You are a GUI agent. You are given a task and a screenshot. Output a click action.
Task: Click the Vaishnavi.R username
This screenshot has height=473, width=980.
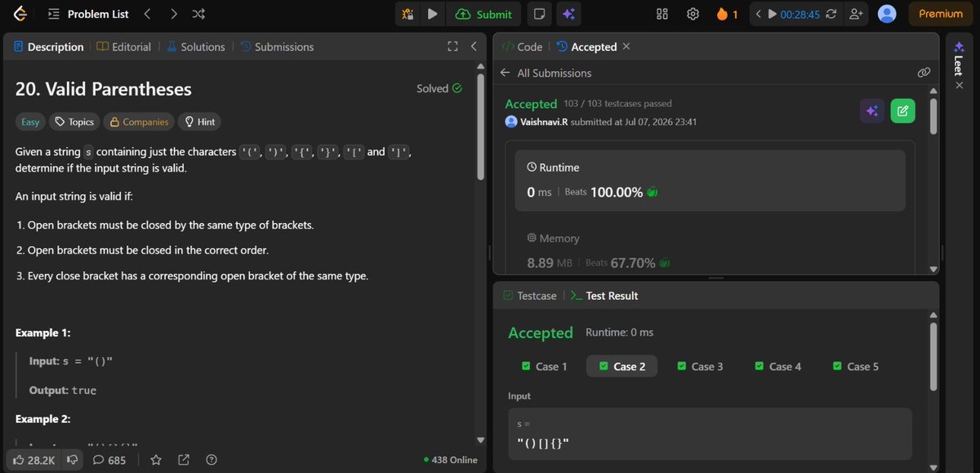click(544, 122)
